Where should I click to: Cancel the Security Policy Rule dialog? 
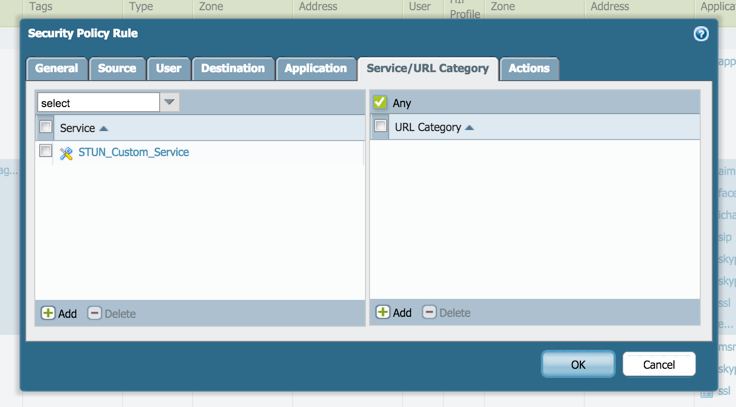pos(659,364)
